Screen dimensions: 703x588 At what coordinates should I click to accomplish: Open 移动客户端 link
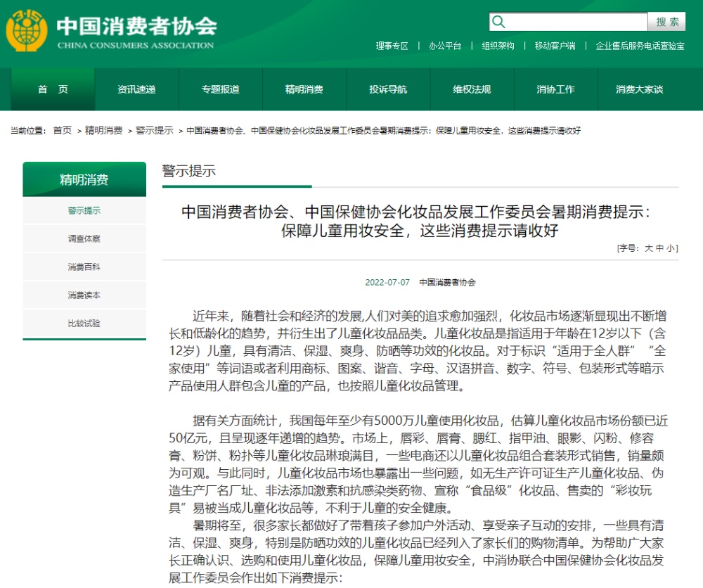point(555,46)
